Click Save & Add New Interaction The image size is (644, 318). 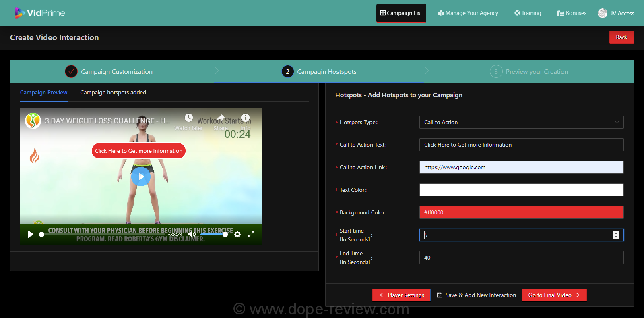[x=476, y=295]
